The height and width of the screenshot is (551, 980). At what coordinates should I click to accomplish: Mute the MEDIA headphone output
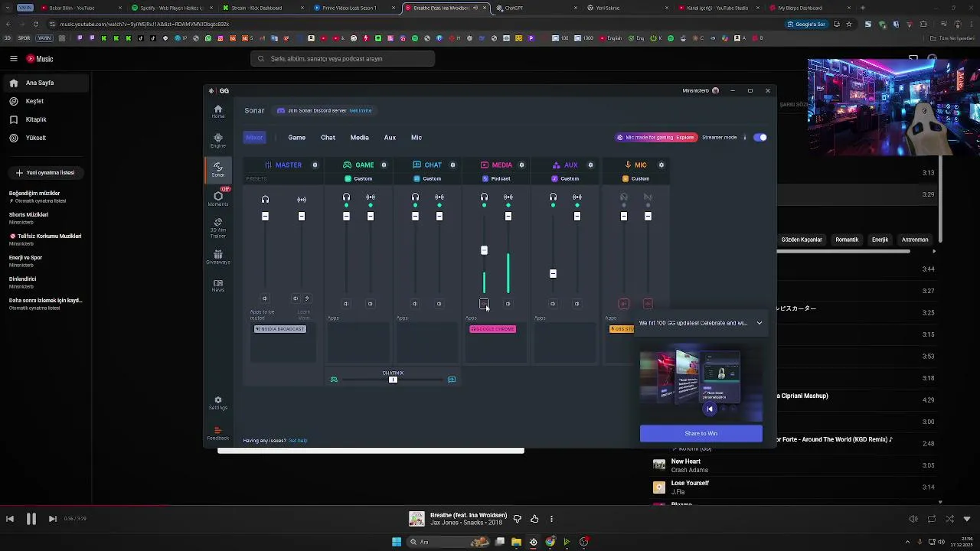tap(484, 304)
